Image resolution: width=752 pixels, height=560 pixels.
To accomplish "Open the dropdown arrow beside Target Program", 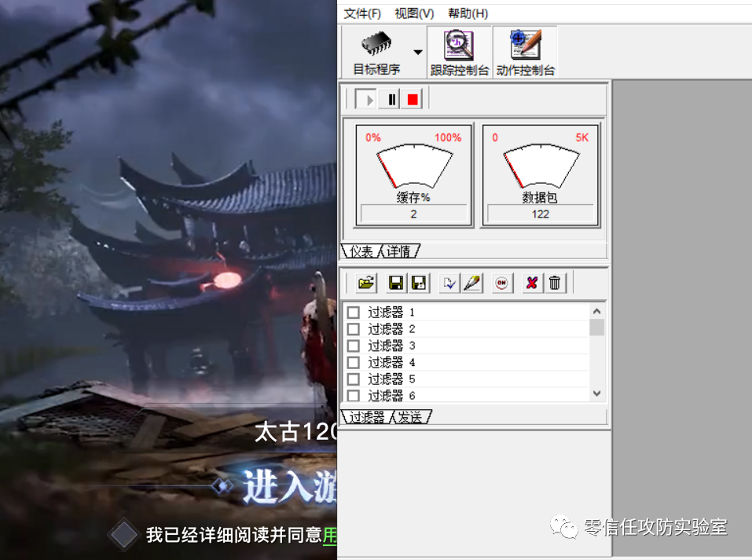I will click(418, 53).
